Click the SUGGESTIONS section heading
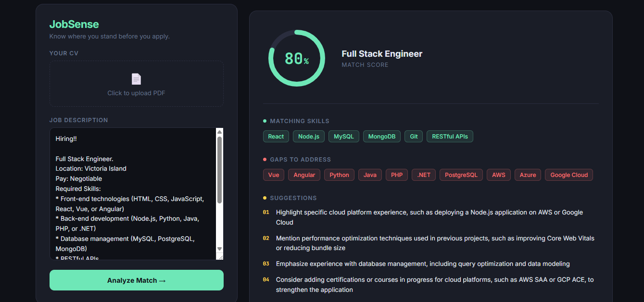Image resolution: width=644 pixels, height=302 pixels. (x=293, y=198)
